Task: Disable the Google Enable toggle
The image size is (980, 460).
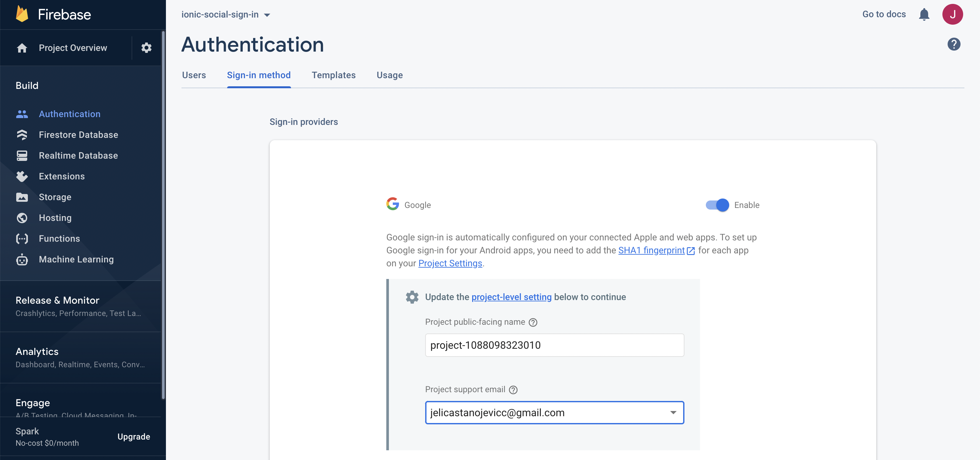Action: point(717,205)
